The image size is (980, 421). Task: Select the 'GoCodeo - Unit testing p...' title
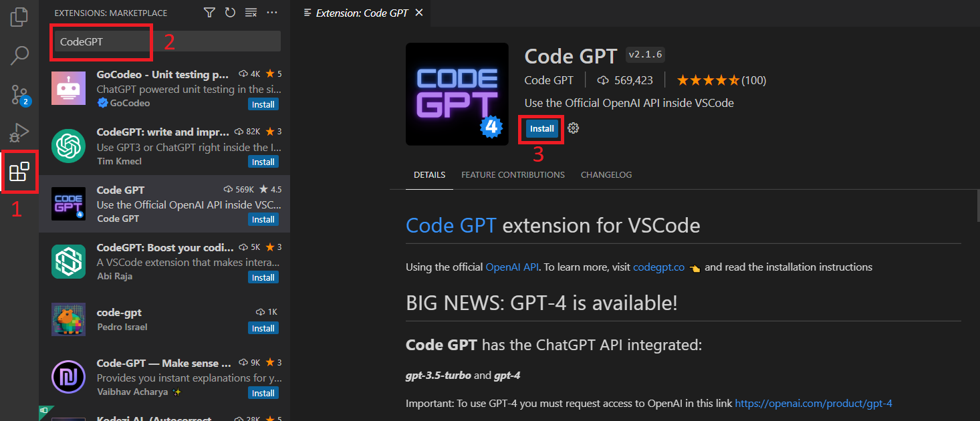click(163, 74)
